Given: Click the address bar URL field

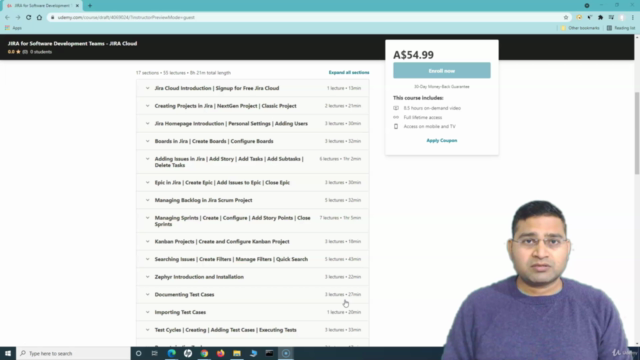Looking at the screenshot, I should [x=306, y=18].
